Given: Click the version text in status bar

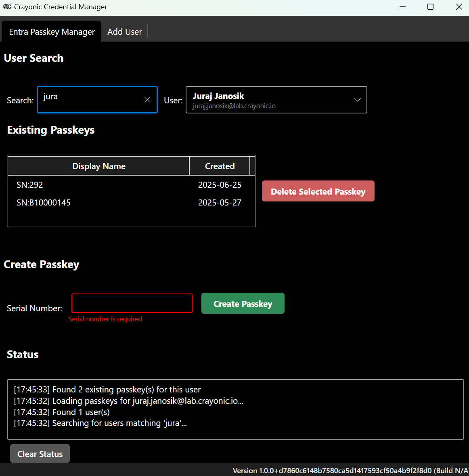Looking at the screenshot, I should (350, 470).
